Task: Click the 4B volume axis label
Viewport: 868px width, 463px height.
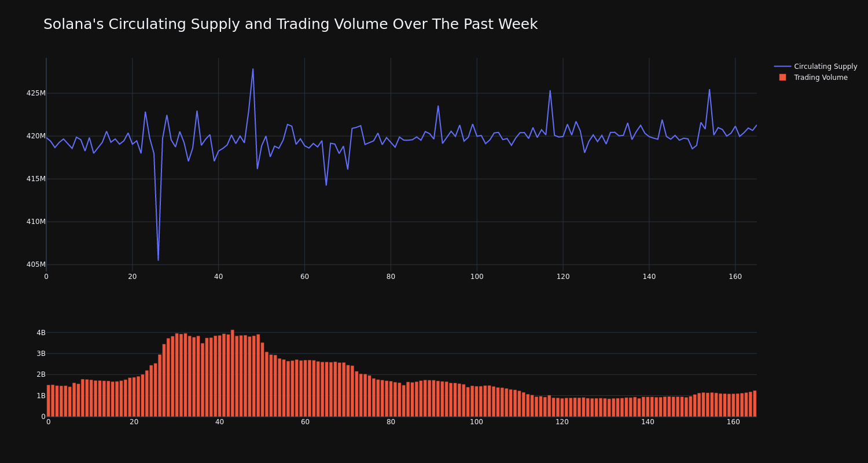Action: (x=41, y=333)
